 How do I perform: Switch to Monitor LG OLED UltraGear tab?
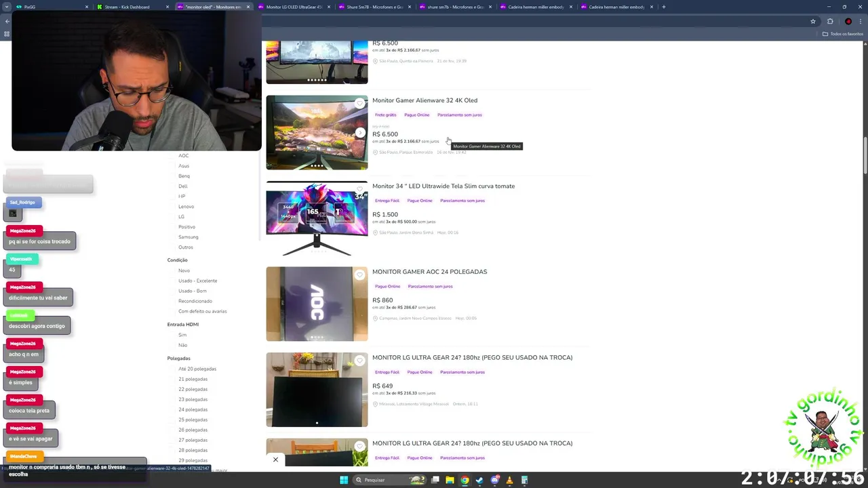pyautogui.click(x=294, y=7)
